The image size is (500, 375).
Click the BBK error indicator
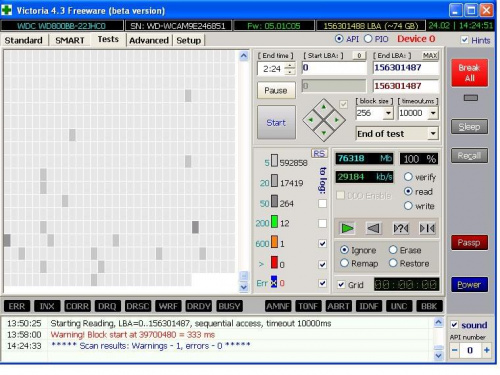click(x=429, y=306)
